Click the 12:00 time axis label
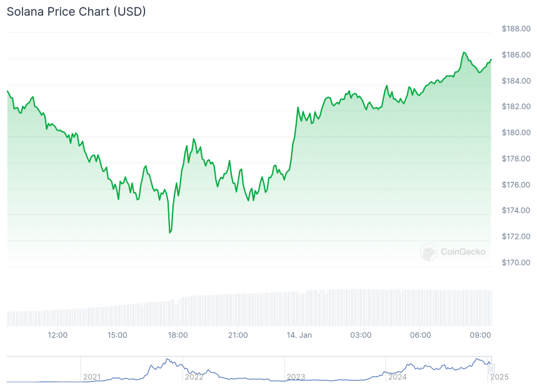Image resolution: width=537 pixels, height=392 pixels. (x=58, y=335)
